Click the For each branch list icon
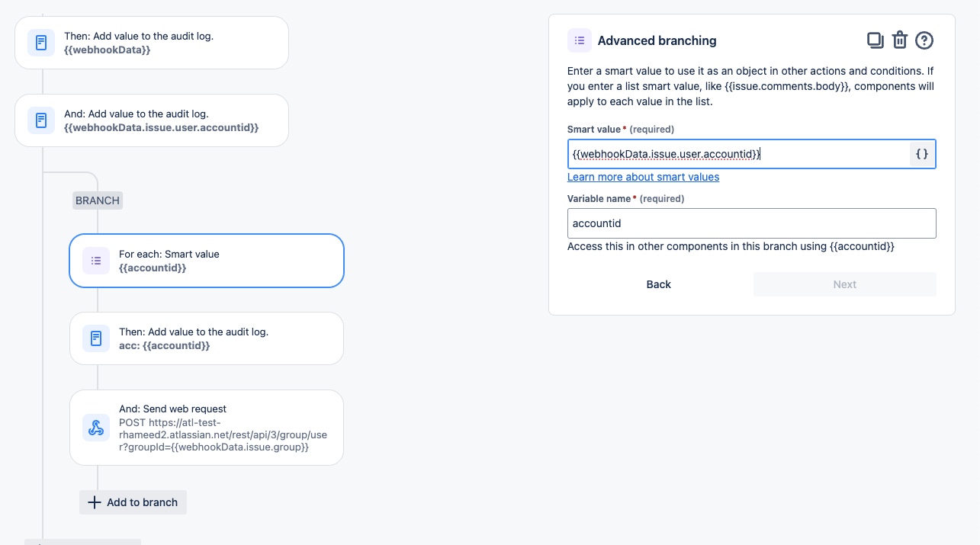This screenshot has height=545, width=980. 96,261
